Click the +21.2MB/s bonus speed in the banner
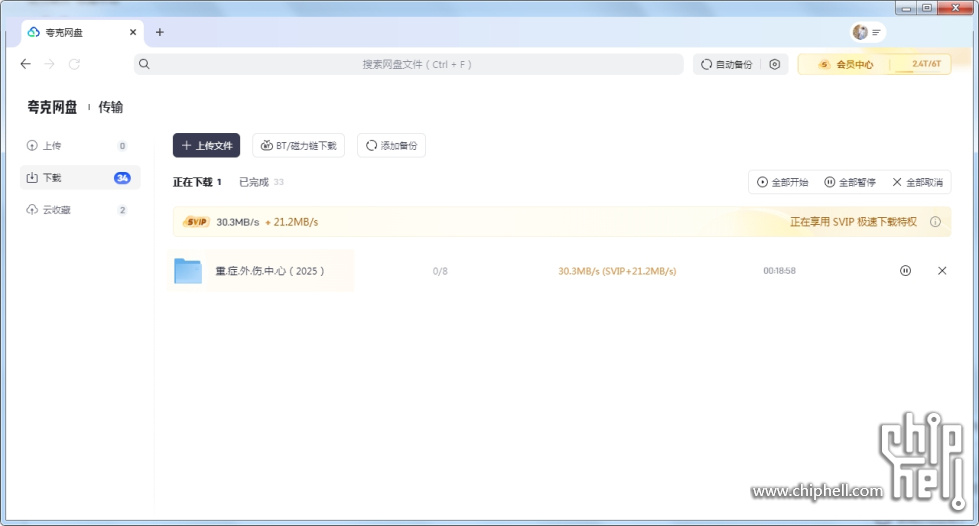979x526 pixels. pos(292,222)
